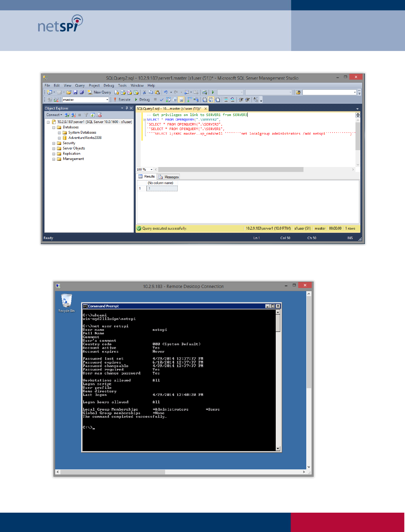Expand the Security folder node
Screen dimensions: 405x532
tap(54, 143)
